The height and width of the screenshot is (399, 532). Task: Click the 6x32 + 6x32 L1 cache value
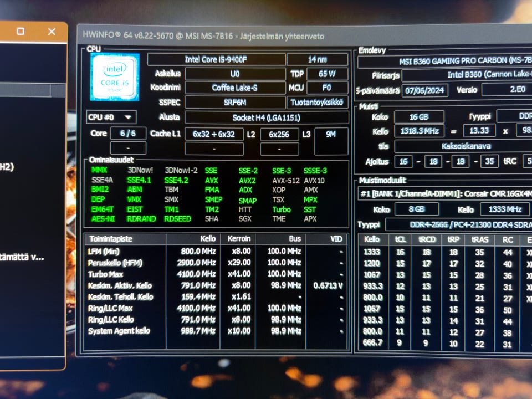(214, 134)
